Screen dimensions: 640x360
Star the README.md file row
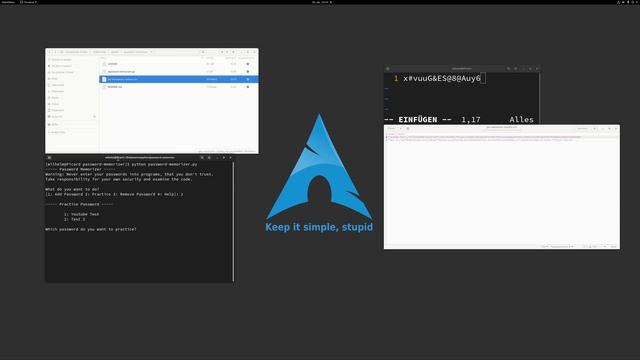point(248,87)
